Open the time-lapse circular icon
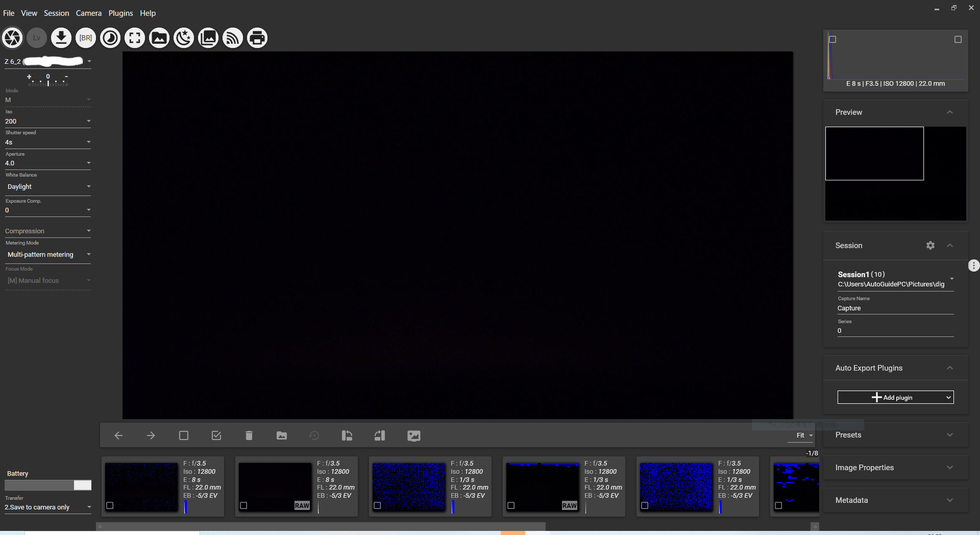The image size is (980, 535). click(110, 38)
